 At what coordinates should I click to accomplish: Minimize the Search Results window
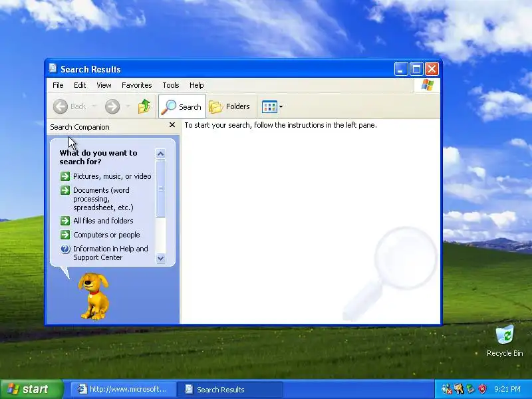401,69
